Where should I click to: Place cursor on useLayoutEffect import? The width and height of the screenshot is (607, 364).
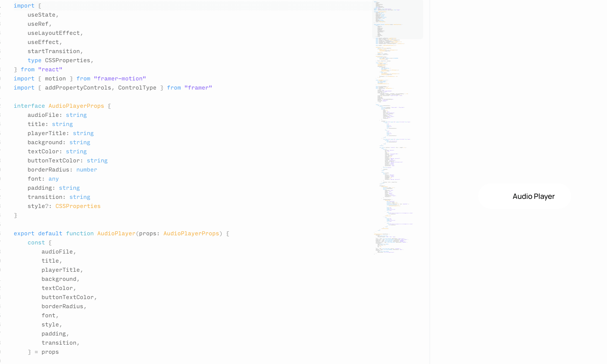click(54, 33)
